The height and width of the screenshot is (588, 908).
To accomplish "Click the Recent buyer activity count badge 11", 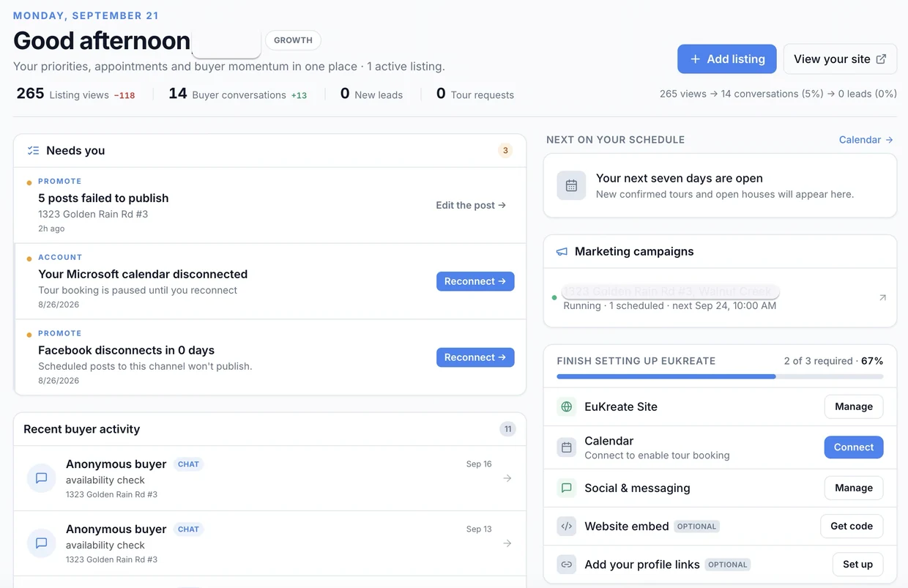I will coord(507,429).
